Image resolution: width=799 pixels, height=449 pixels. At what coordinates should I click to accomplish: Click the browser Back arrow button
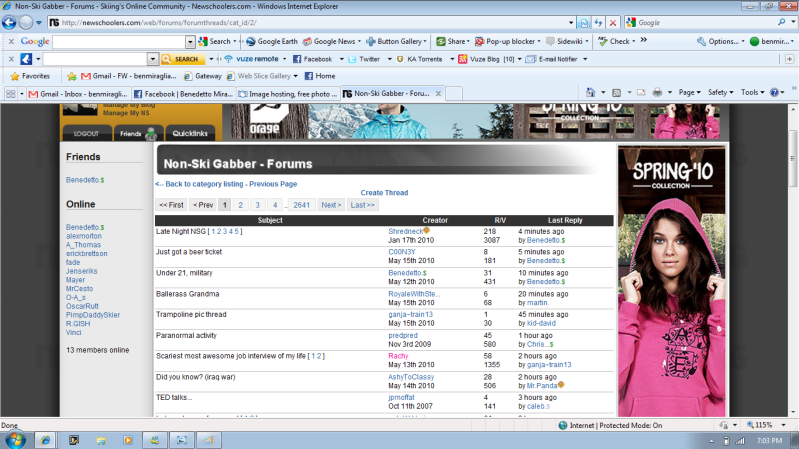pos(9,22)
